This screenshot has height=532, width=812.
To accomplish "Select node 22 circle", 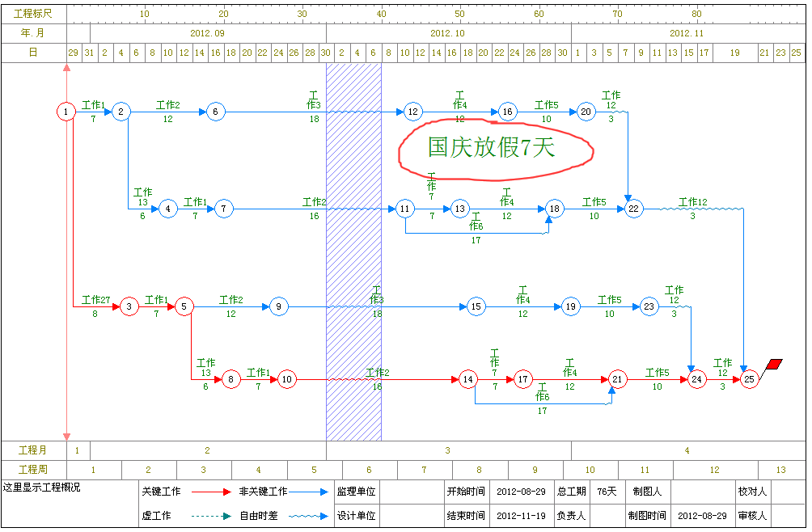I will point(634,209).
